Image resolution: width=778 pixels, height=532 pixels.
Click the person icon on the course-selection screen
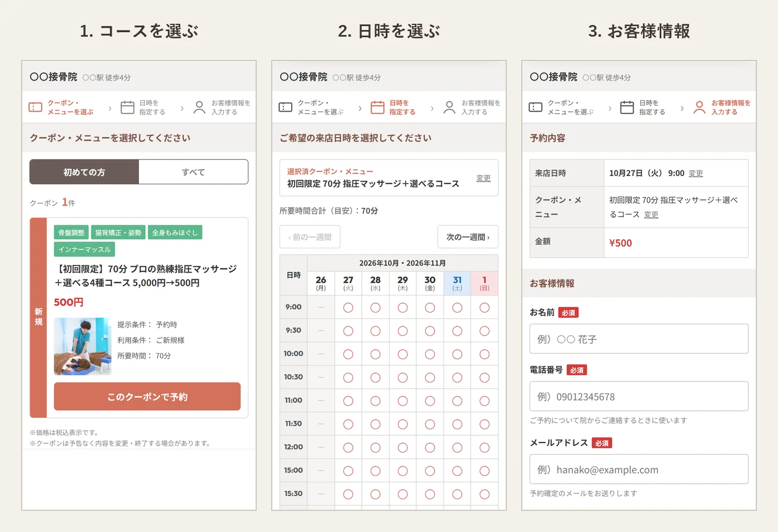point(200,107)
